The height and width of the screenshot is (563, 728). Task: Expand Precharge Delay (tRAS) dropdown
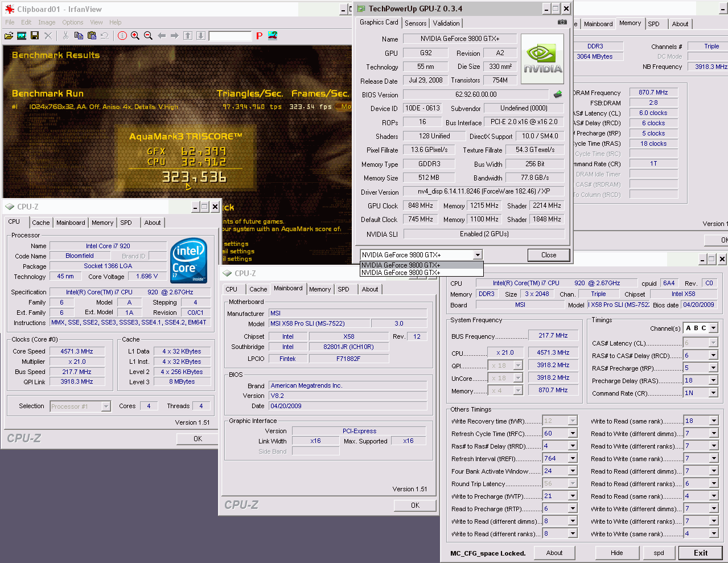point(713,380)
